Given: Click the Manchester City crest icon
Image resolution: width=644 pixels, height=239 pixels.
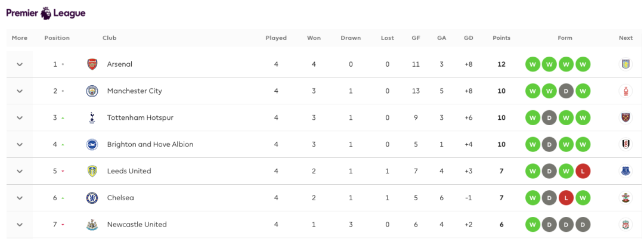Looking at the screenshot, I should click(x=92, y=91).
